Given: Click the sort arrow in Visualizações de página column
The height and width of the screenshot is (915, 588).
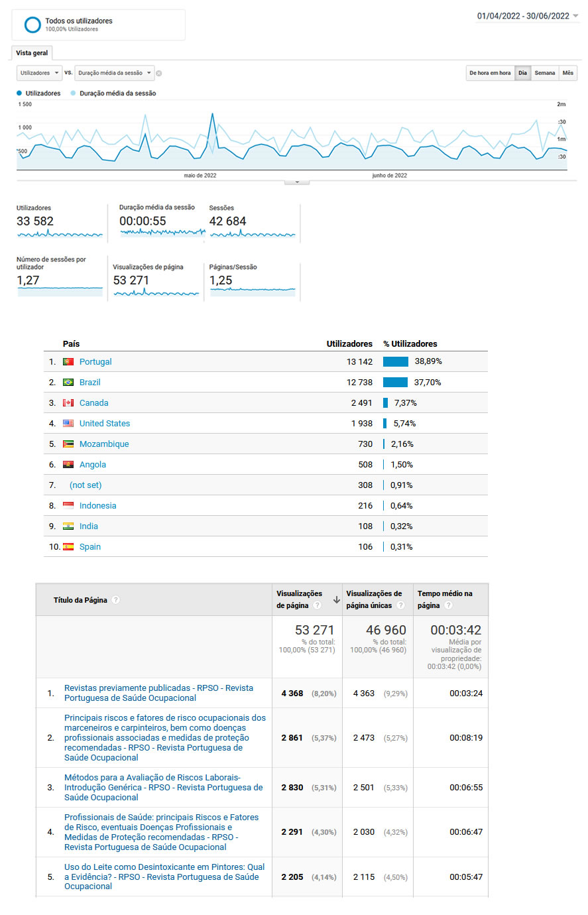Looking at the screenshot, I should pyautogui.click(x=336, y=599).
